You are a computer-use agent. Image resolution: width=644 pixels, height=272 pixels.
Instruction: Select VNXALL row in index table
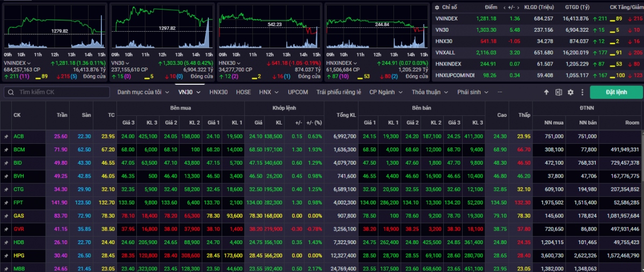538,52
